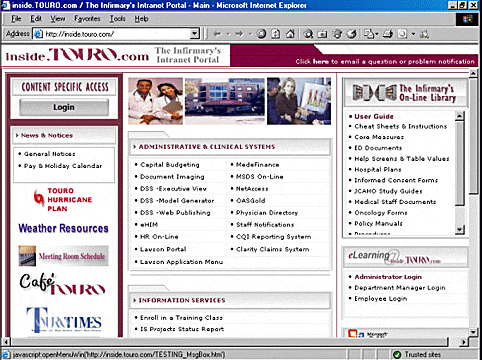
Task: Click the Login button under Content Specific Access
Action: 64,107
